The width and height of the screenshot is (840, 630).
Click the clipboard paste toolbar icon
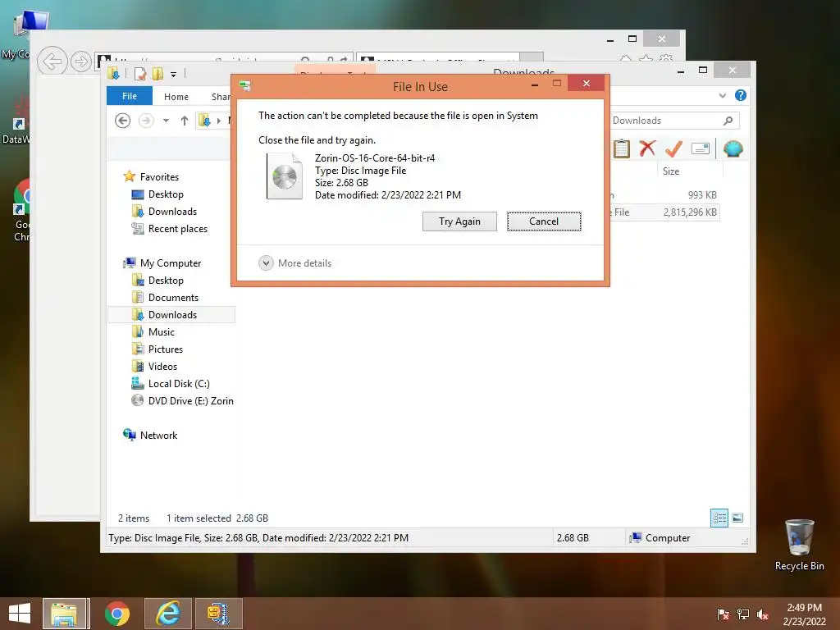[x=622, y=148]
